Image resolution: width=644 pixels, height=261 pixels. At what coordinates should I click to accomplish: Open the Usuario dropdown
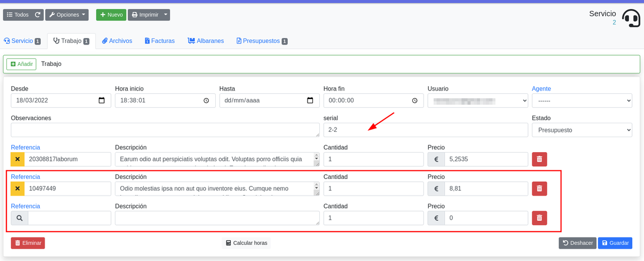478,100
